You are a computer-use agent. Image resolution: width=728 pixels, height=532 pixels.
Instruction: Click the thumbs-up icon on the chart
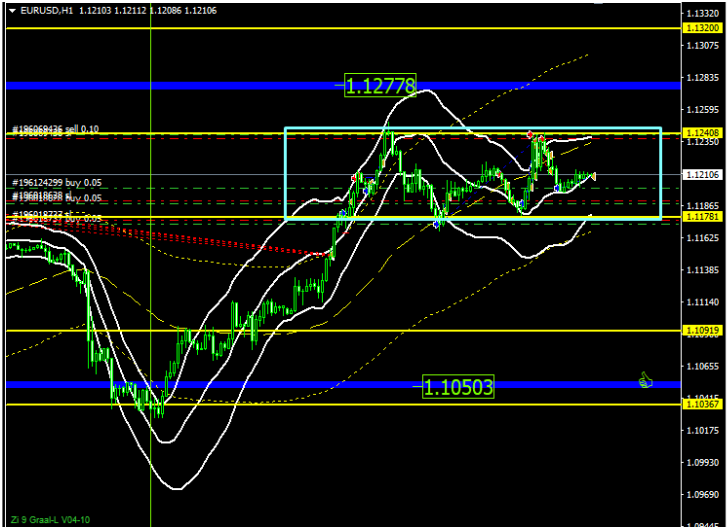pos(646,380)
